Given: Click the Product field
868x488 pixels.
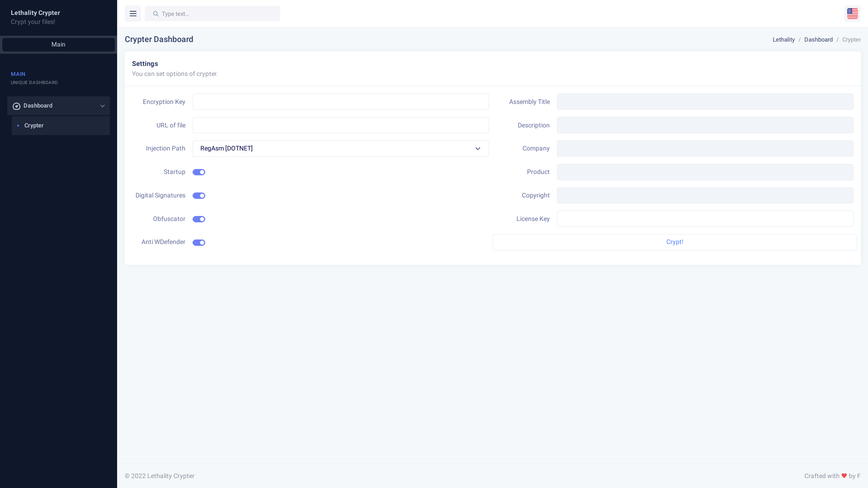Looking at the screenshot, I should 705,172.
